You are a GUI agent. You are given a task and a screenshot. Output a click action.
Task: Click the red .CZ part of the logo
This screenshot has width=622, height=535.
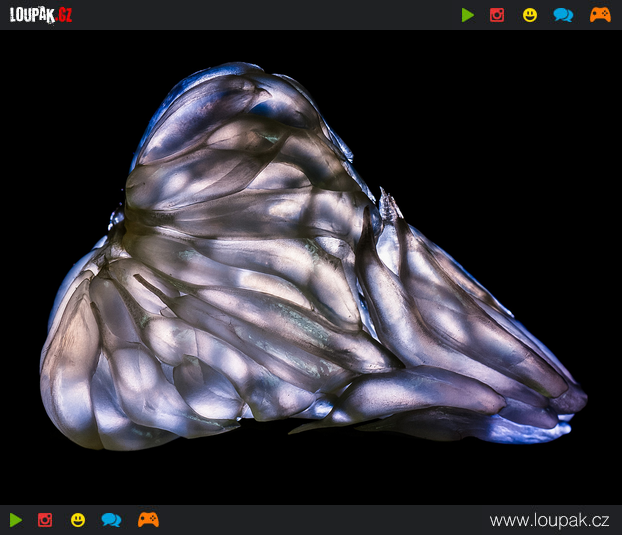coord(64,15)
